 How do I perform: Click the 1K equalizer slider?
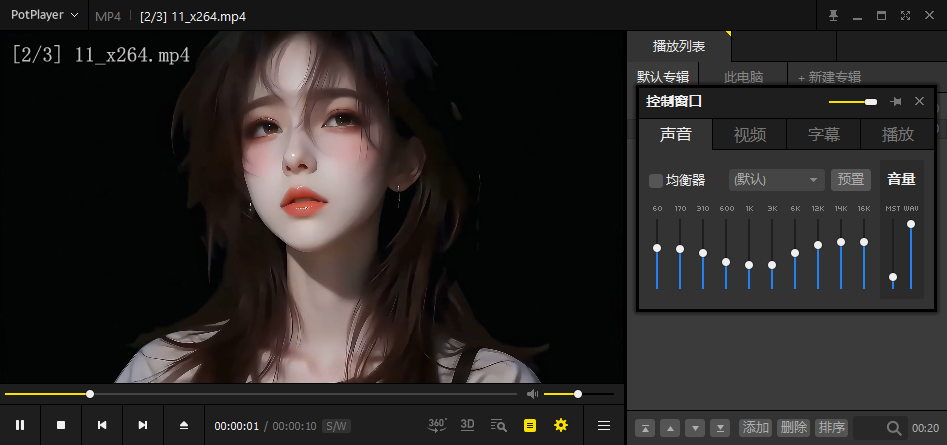749,254
